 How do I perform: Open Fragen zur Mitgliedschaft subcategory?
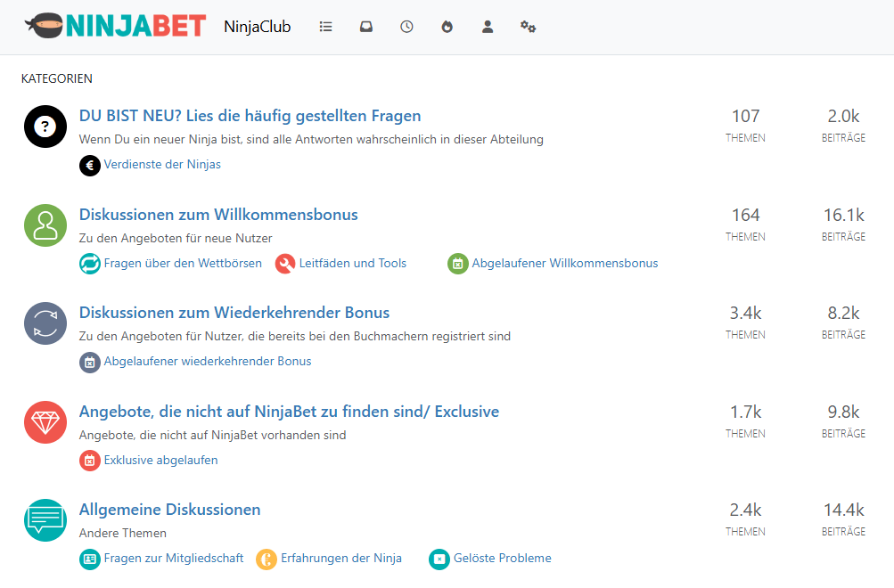pyautogui.click(x=173, y=558)
